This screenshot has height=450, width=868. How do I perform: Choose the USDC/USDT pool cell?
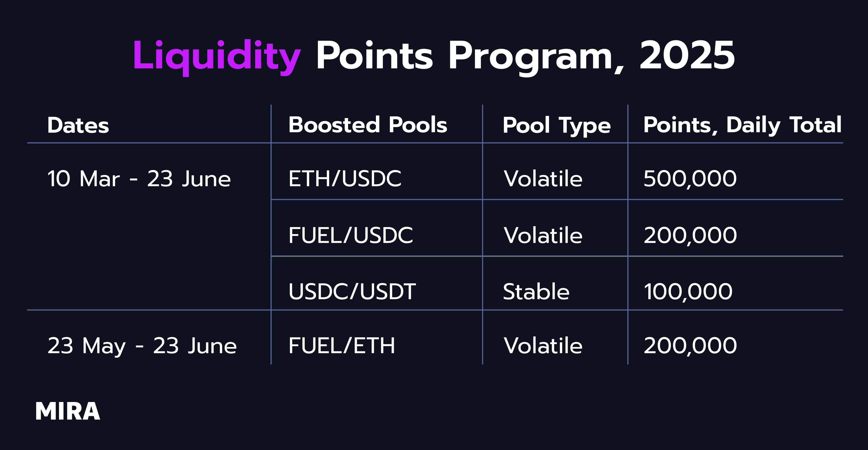click(352, 292)
